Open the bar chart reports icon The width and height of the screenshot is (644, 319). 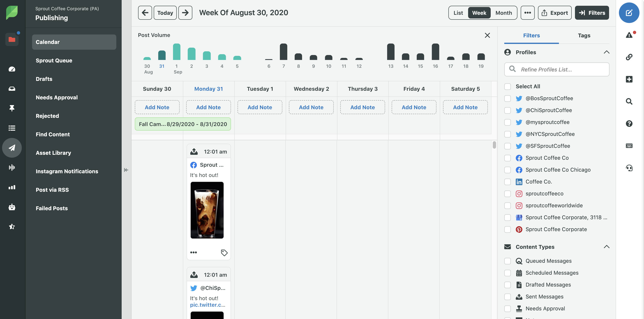[x=12, y=187]
